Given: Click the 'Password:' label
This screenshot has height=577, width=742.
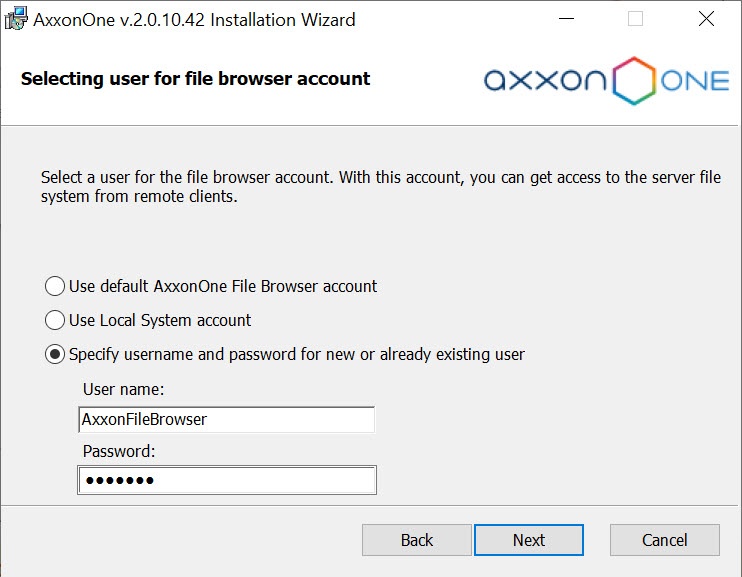Looking at the screenshot, I should coord(120,451).
